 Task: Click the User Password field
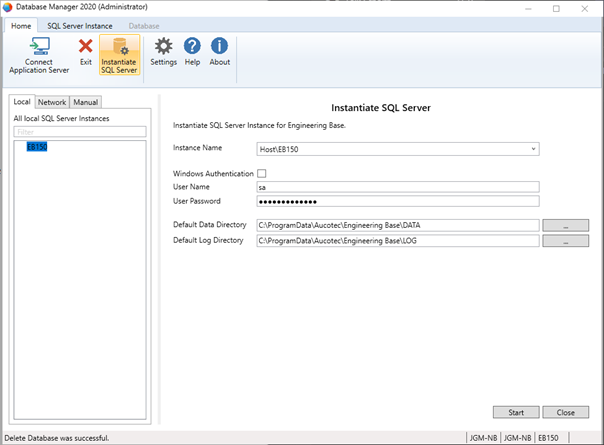click(x=398, y=202)
